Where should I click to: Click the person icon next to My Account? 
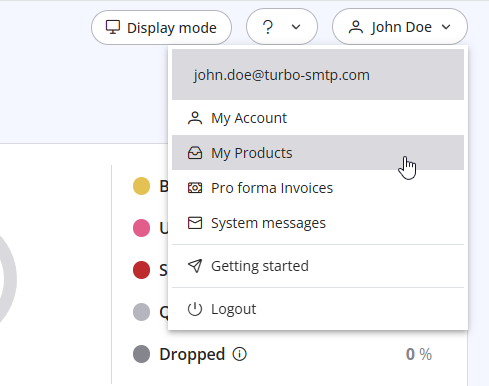coord(195,118)
